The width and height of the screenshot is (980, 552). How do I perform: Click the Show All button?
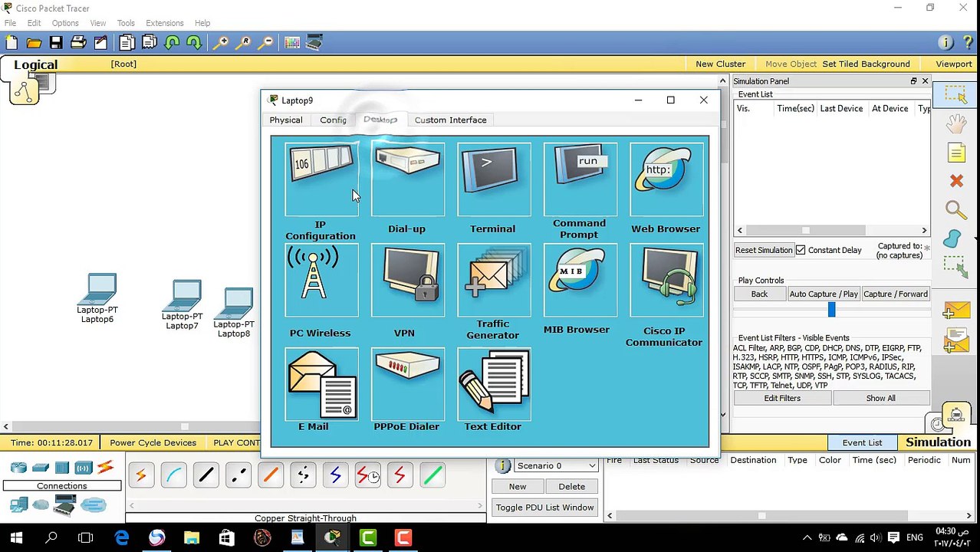880,398
